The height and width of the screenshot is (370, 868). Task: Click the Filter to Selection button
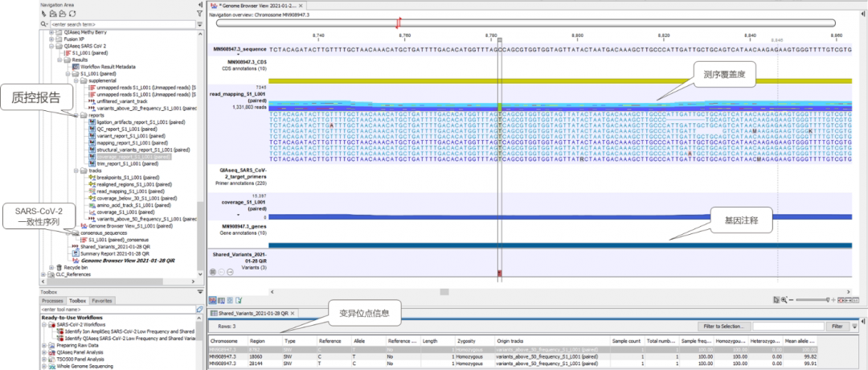point(723,327)
